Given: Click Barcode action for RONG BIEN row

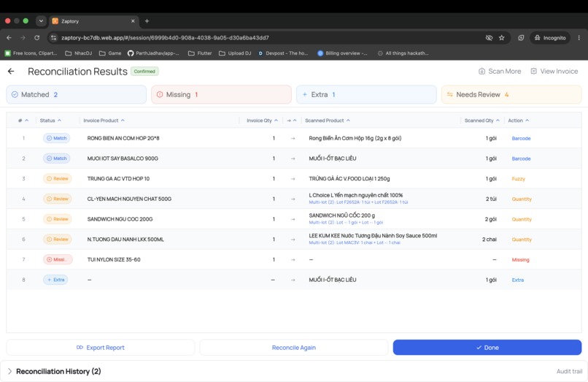Looking at the screenshot, I should point(522,139).
